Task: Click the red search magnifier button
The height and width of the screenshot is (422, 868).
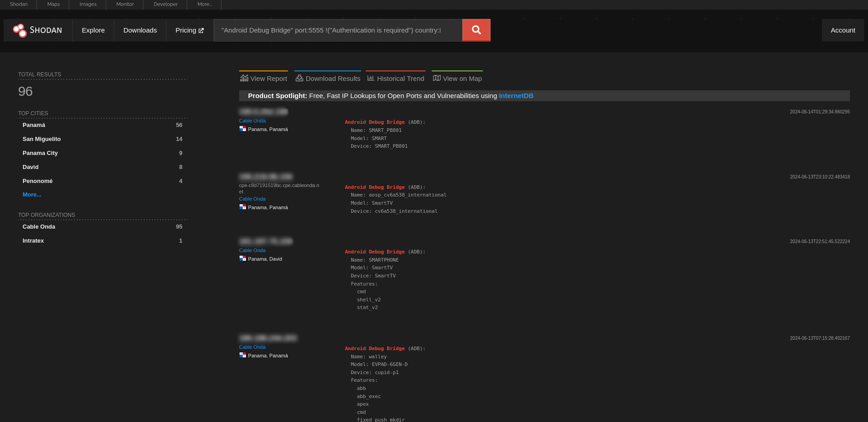Action: [x=476, y=30]
